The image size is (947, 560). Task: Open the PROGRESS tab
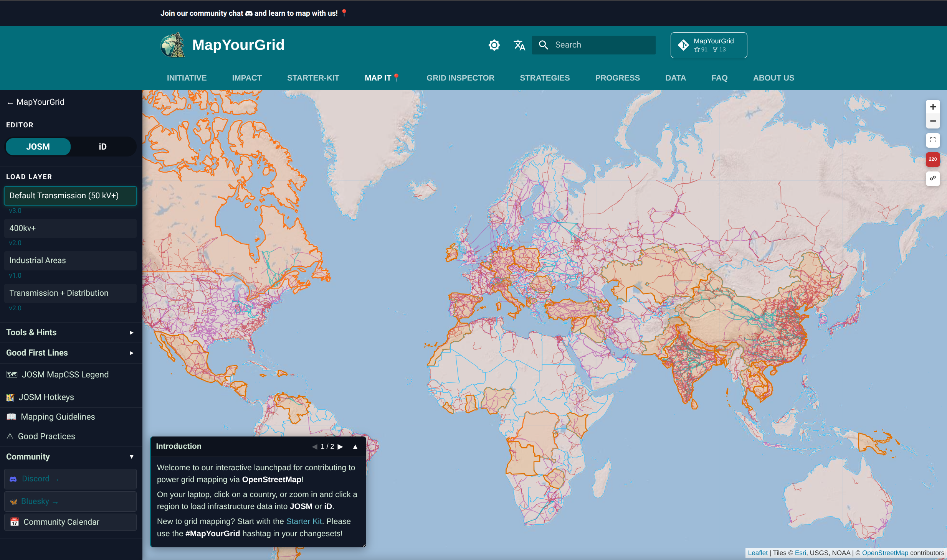click(x=617, y=78)
